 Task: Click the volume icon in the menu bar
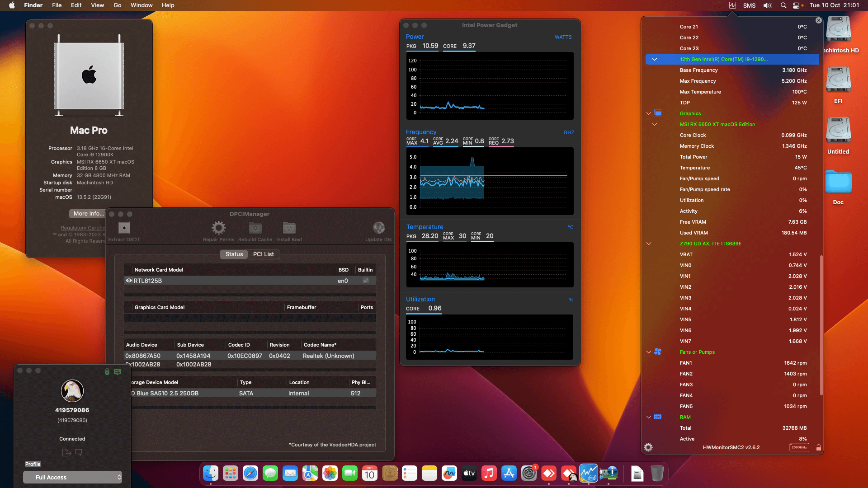[x=767, y=5]
